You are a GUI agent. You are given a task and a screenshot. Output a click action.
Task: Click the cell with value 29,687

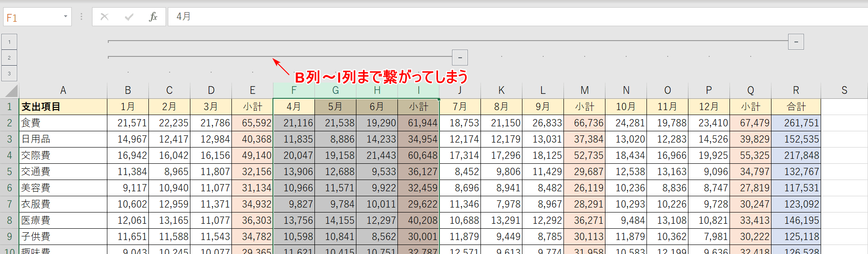pos(584,172)
